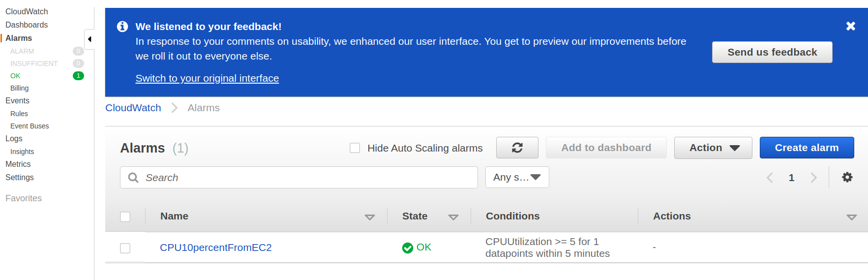Viewport: 868px width, 280px height.
Task: Sort by Actions column arrow
Action: [851, 217]
